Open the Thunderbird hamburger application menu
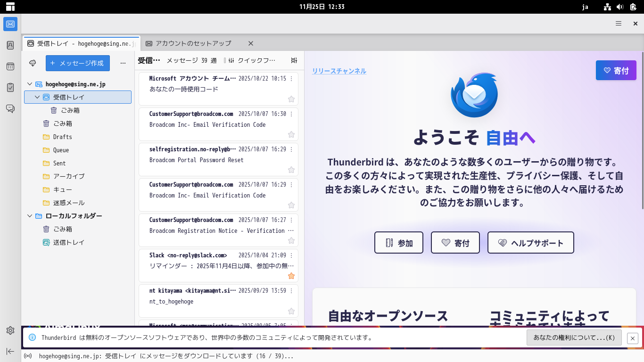 coord(619,24)
